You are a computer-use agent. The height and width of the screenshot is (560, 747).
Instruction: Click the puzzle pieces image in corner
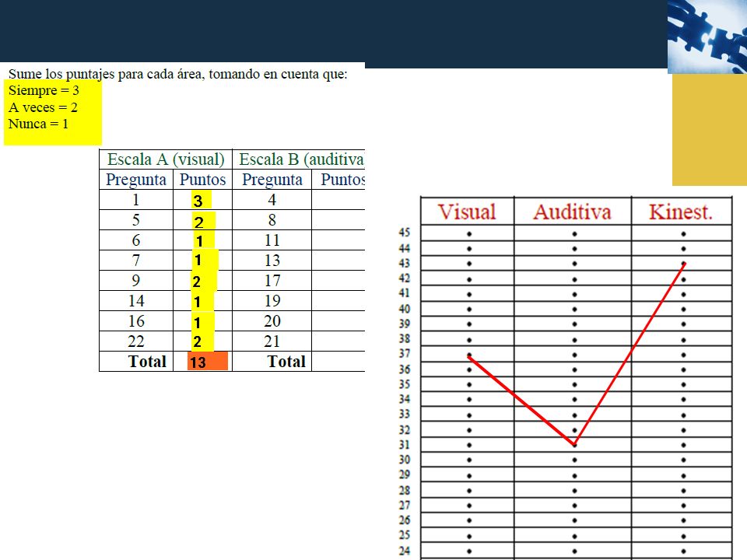tap(707, 37)
